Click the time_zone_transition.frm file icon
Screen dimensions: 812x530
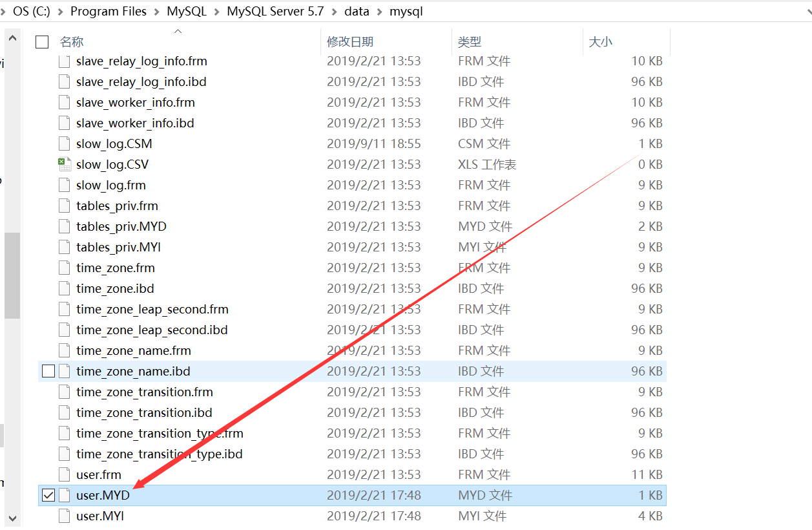click(x=64, y=392)
